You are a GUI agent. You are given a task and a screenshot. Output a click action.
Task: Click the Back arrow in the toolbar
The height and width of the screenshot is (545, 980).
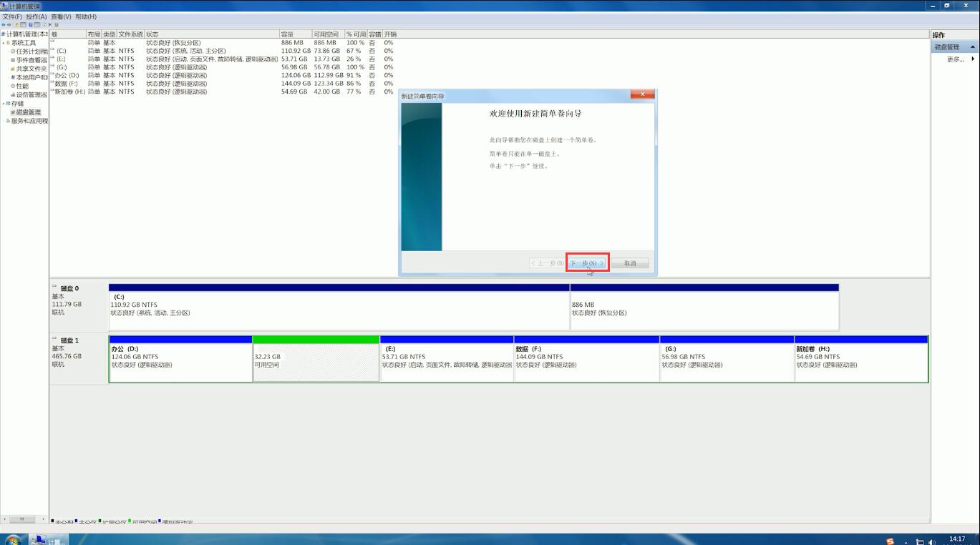coord(3,24)
